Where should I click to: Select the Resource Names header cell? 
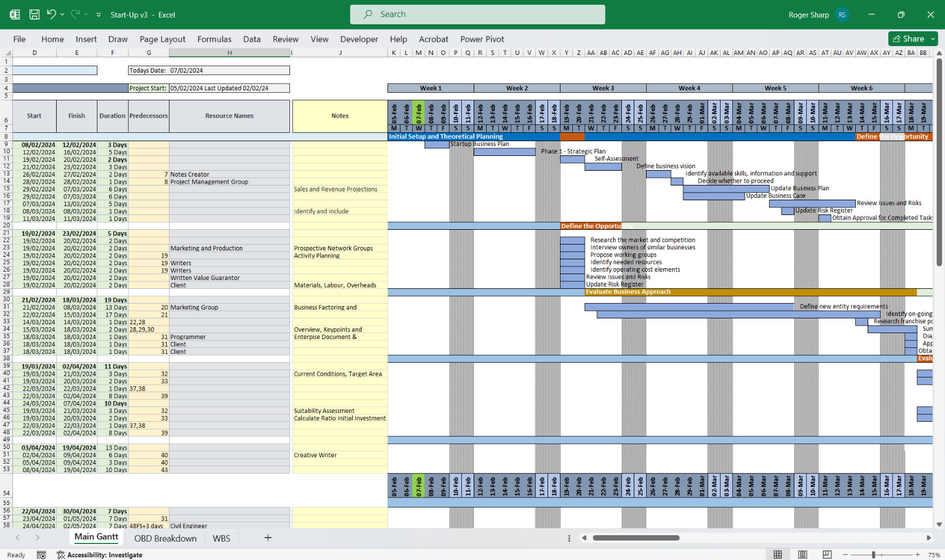point(230,116)
